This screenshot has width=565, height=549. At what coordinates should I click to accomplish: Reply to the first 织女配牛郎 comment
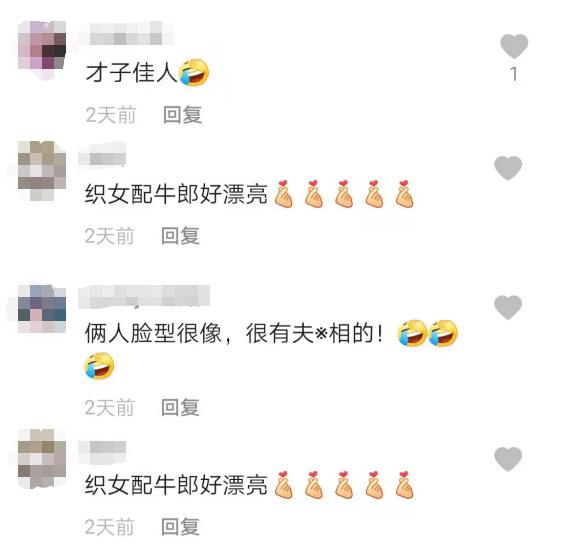180,236
